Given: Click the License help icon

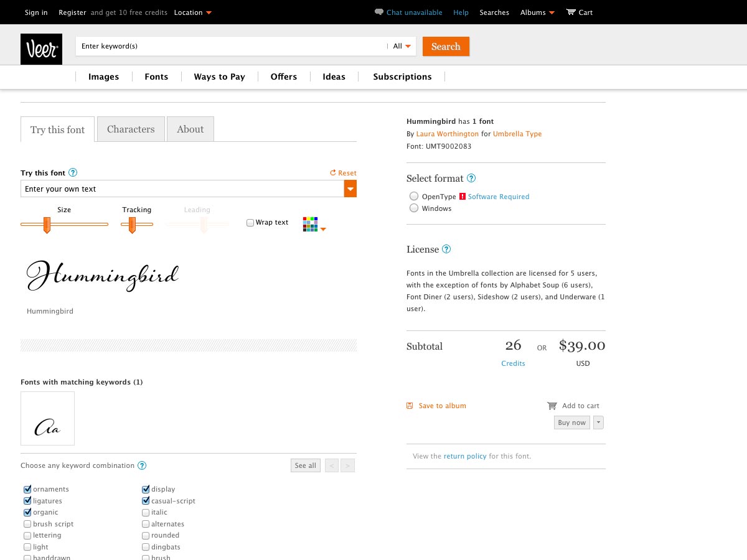Looking at the screenshot, I should coord(446,250).
